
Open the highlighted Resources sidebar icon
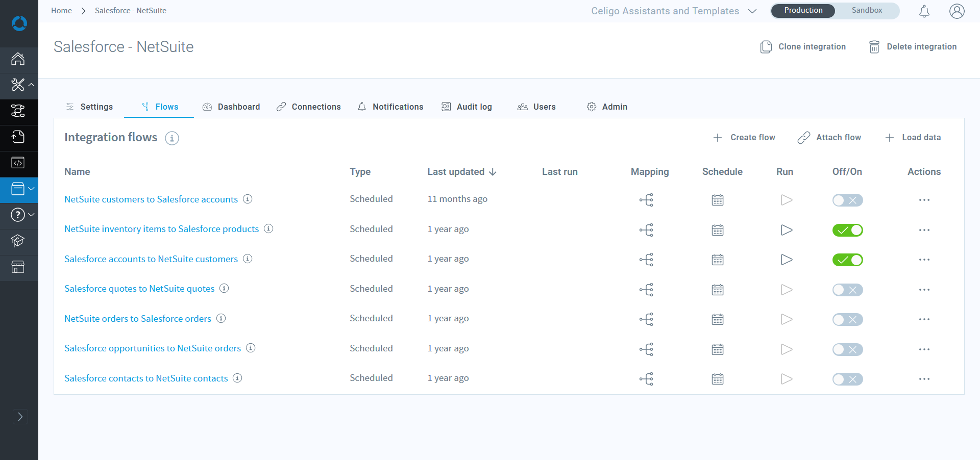tap(18, 189)
